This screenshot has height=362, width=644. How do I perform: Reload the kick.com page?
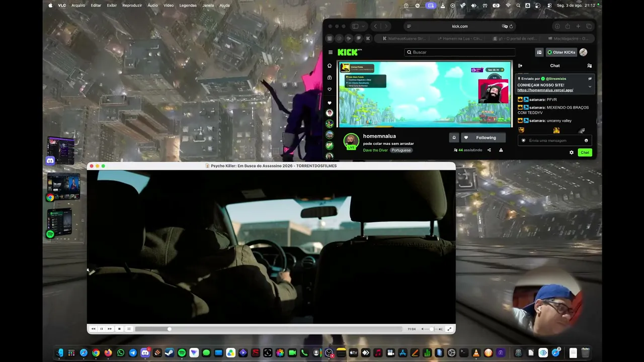tap(511, 26)
